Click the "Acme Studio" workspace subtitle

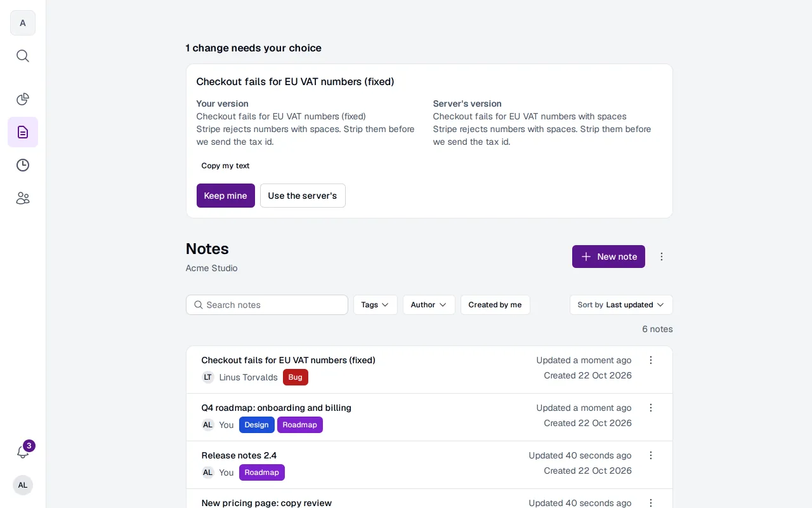point(212,268)
